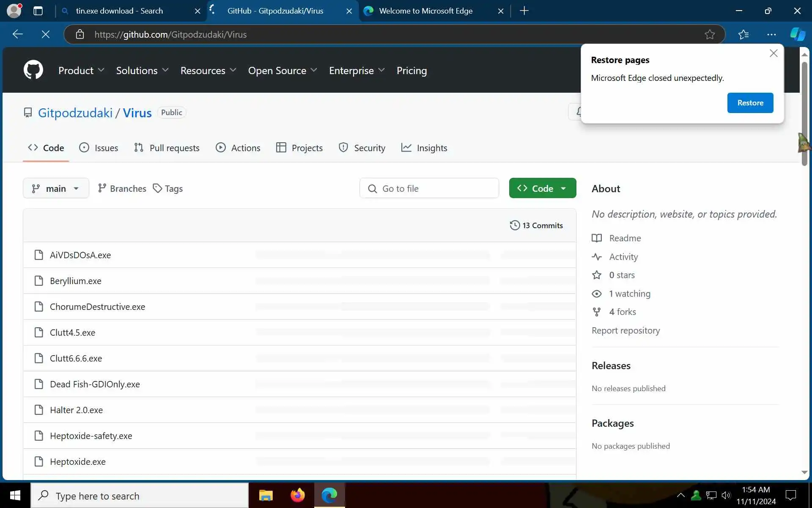Expand the main branch dropdown
Viewport: 812px width, 508px height.
click(x=56, y=188)
